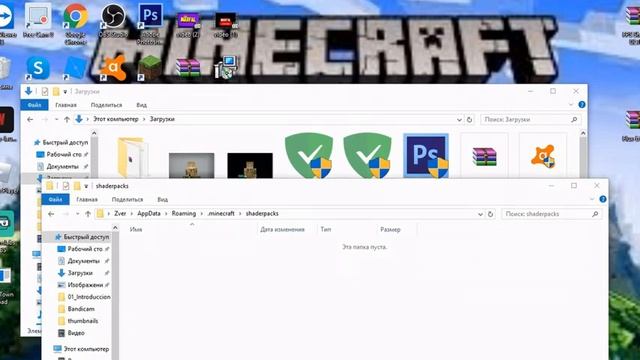This screenshot has height=360, width=640.
Task: Jump to AppData in the breadcrumb path
Action: (149, 213)
